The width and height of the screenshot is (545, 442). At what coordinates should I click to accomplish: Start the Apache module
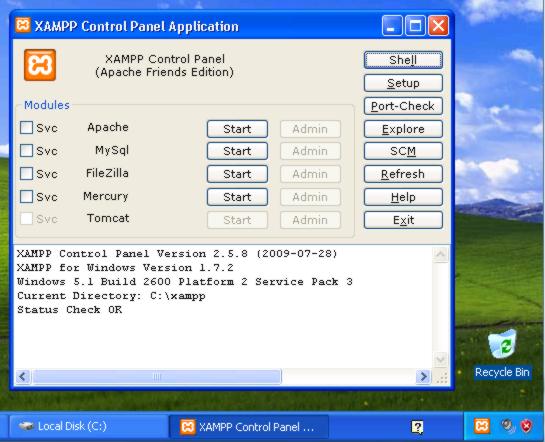[x=237, y=129]
